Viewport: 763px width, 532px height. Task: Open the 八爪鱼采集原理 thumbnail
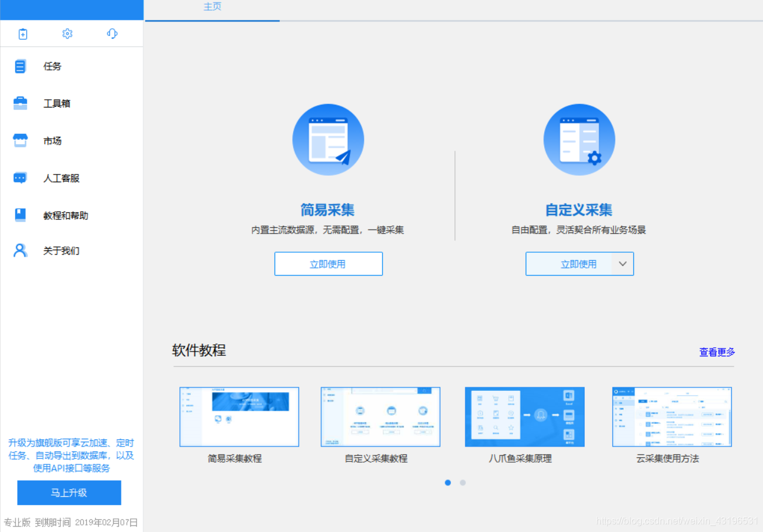(525, 417)
